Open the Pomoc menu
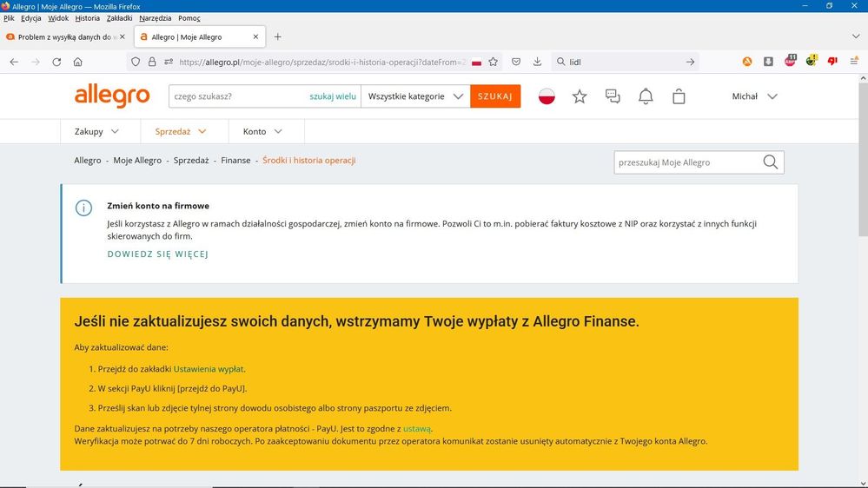The image size is (868, 488). coord(189,18)
